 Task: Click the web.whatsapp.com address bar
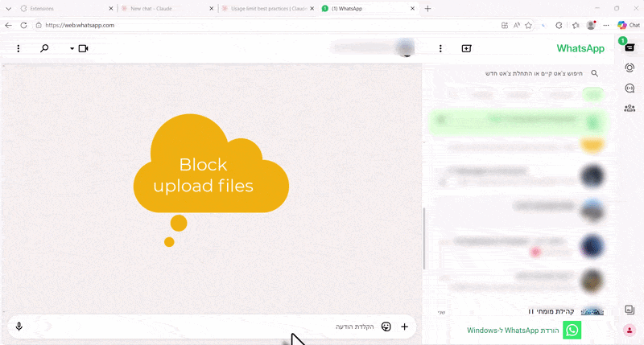click(267, 26)
